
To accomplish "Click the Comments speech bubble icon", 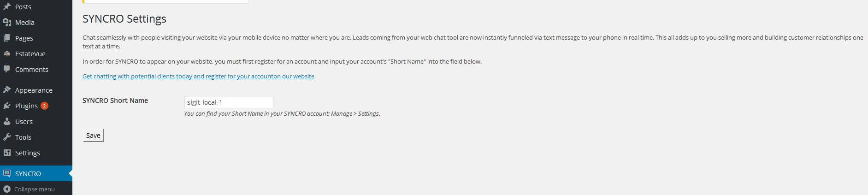I will pos(6,69).
